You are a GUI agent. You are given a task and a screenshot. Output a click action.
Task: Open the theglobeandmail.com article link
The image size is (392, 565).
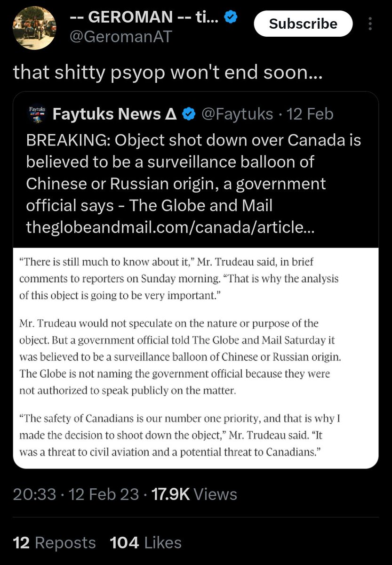pyautogui.click(x=171, y=228)
